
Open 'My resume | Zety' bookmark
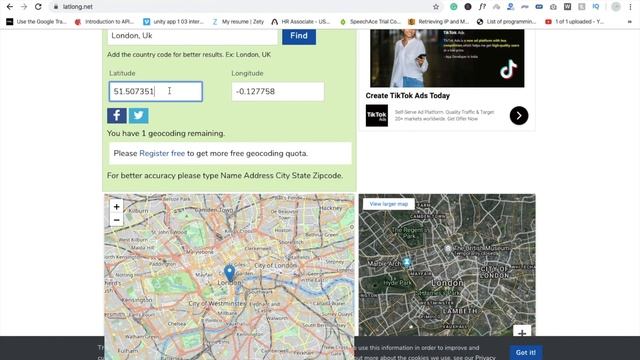point(238,22)
